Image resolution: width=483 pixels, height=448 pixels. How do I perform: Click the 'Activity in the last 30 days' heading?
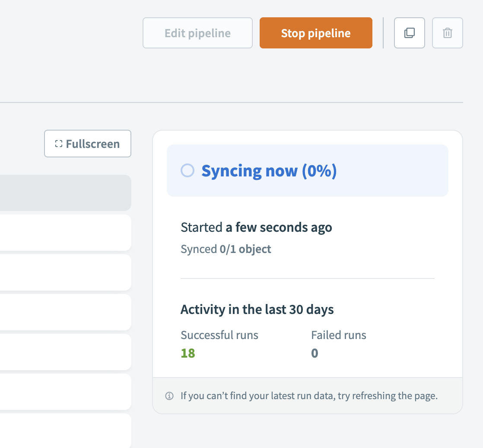point(257,309)
